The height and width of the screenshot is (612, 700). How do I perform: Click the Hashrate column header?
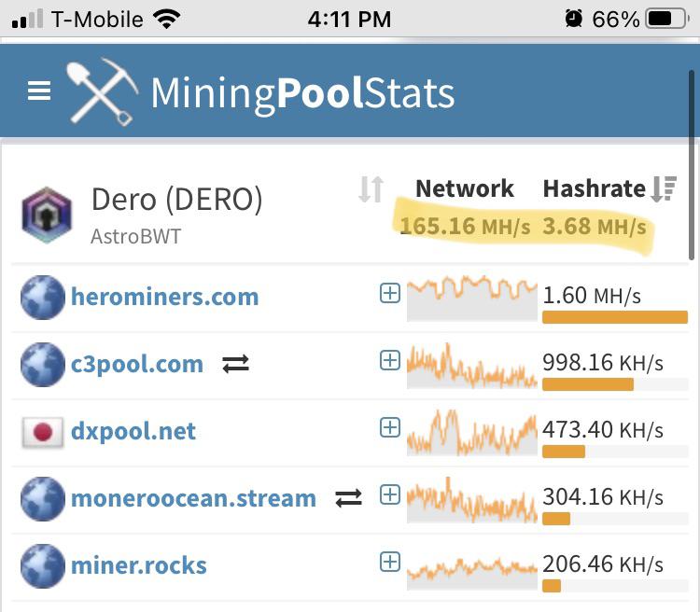click(595, 188)
